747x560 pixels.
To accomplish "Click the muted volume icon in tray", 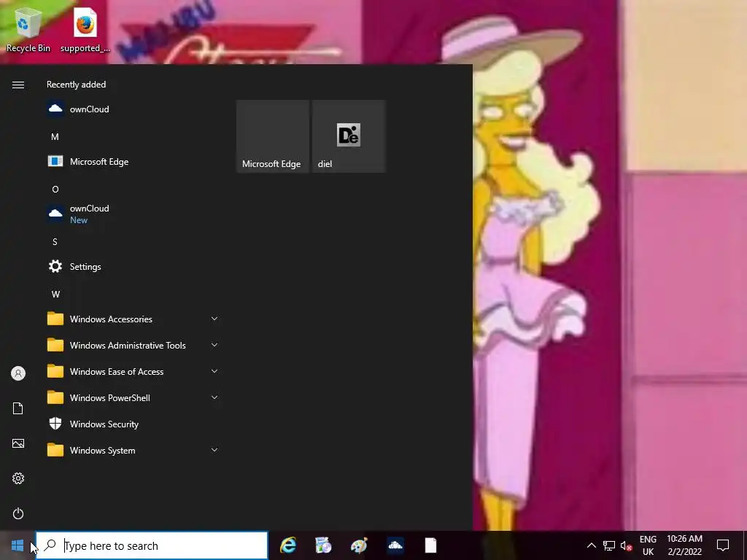I will point(627,545).
